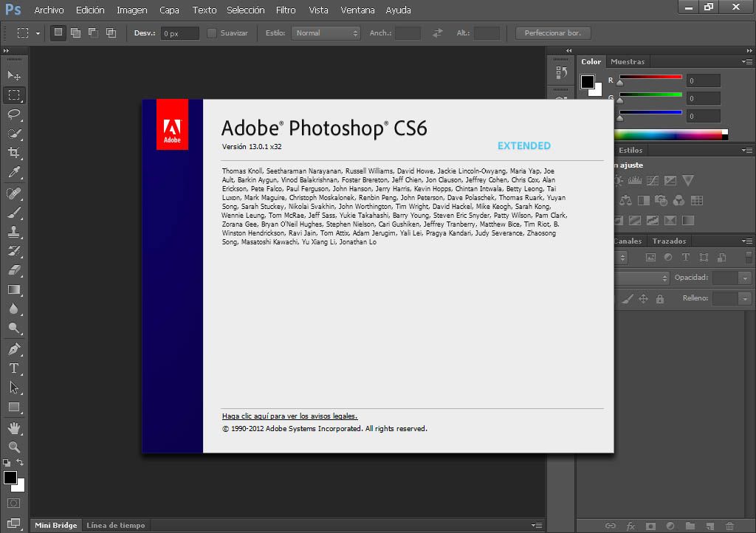Add a Channel Mixer adjustment

coord(679,201)
